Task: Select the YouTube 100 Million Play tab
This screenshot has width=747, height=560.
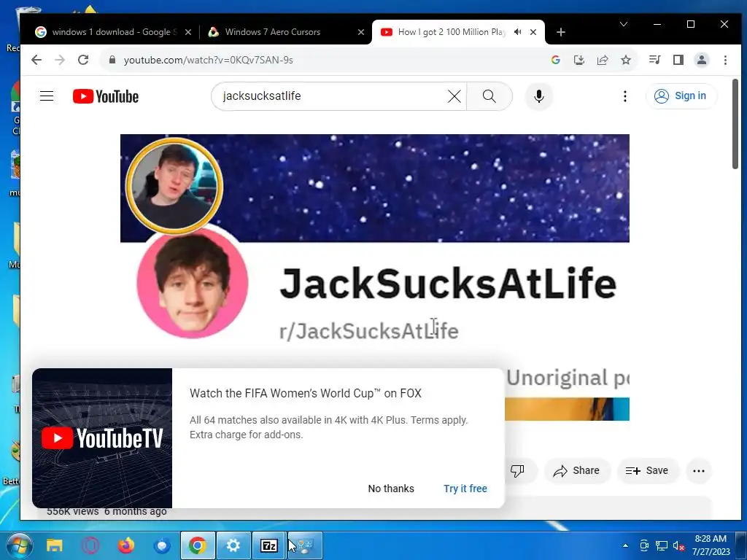Action: (452, 32)
